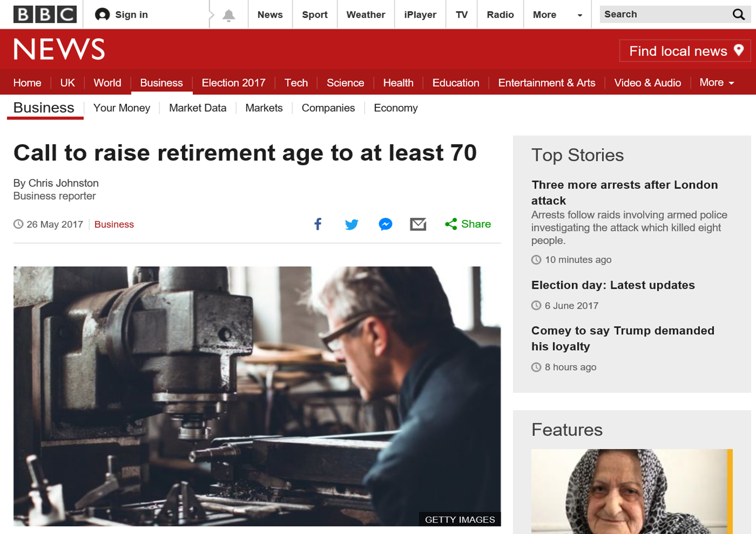
Task: Click Find local news button
Action: [685, 51]
